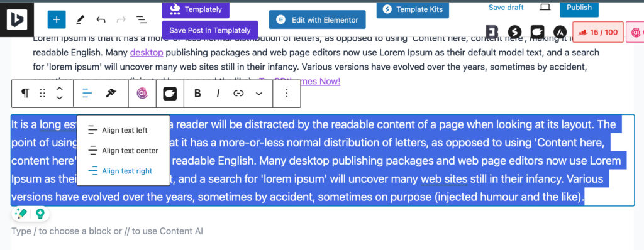The image size is (644, 250).
Task: Open the block inserter plus button
Action: pos(57,19)
